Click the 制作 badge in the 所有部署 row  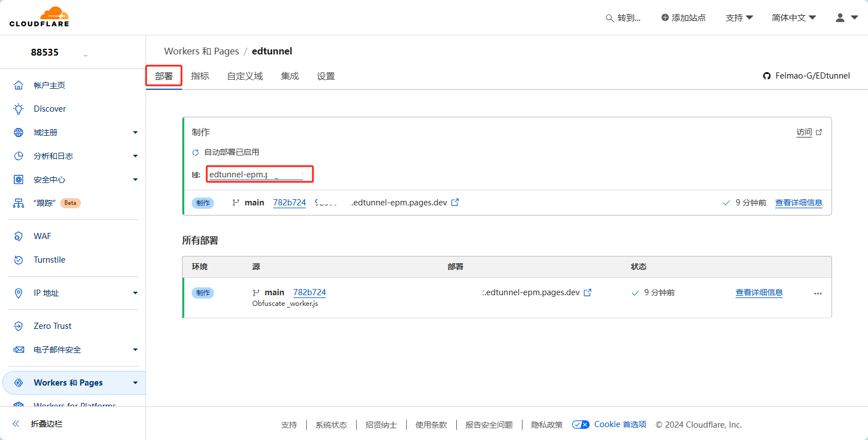point(203,292)
